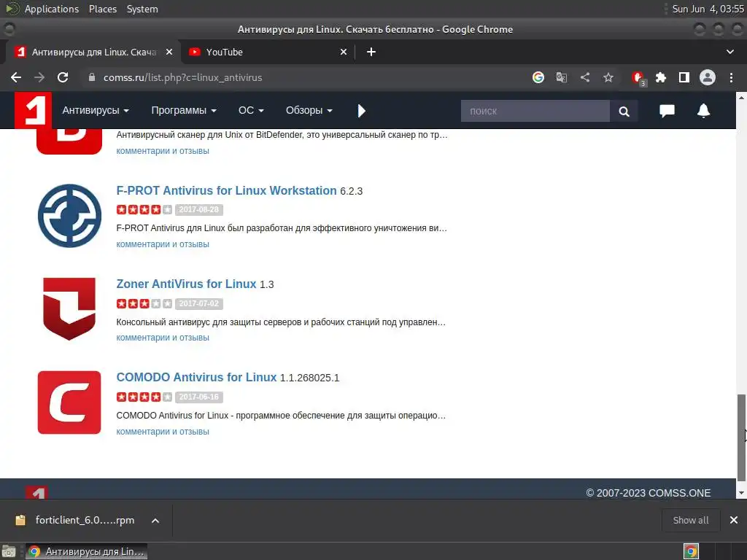Expand the Обзоры site menu

[309, 111]
